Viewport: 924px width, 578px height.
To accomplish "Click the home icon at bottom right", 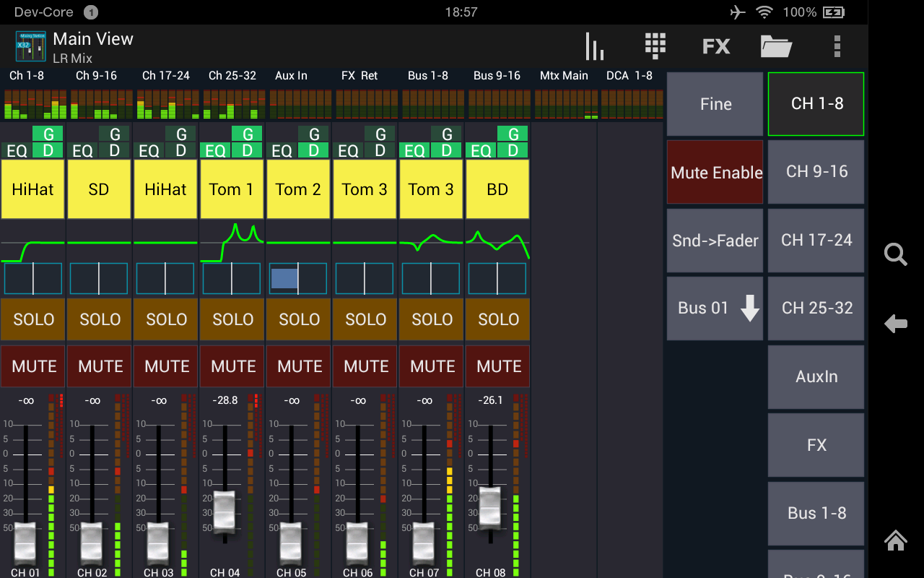I will pos(895,540).
